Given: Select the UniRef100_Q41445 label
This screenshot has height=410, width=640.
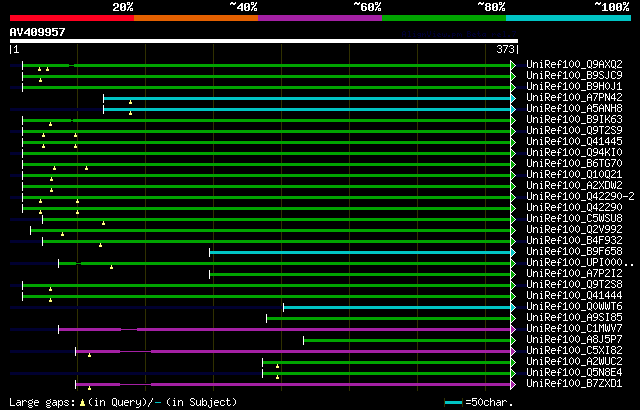Looking at the screenshot, I should 574,142.
